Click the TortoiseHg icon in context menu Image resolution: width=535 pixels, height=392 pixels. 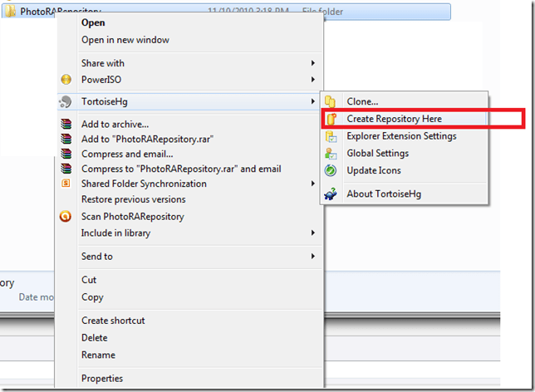66,102
